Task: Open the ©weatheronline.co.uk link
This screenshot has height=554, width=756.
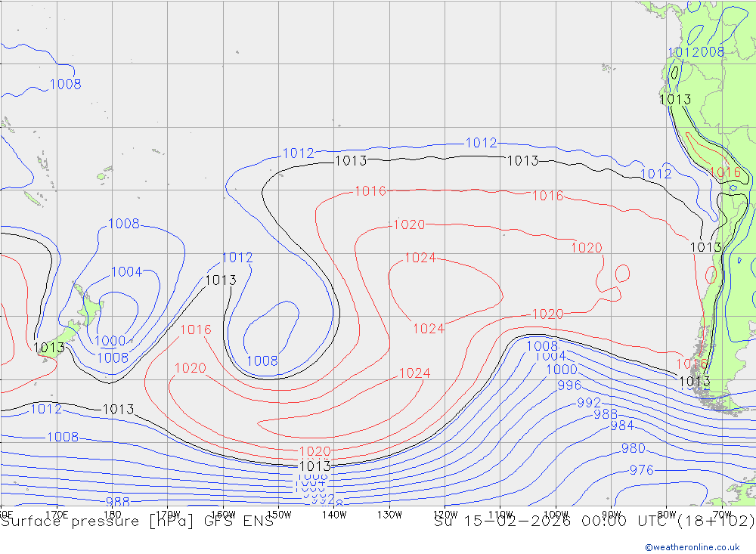Action: pyautogui.click(x=692, y=547)
